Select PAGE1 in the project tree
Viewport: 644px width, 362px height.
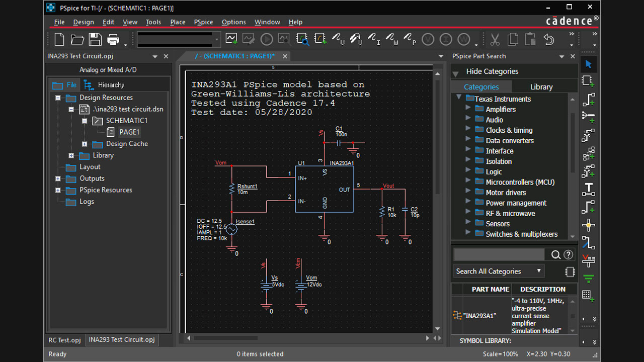coord(129,132)
